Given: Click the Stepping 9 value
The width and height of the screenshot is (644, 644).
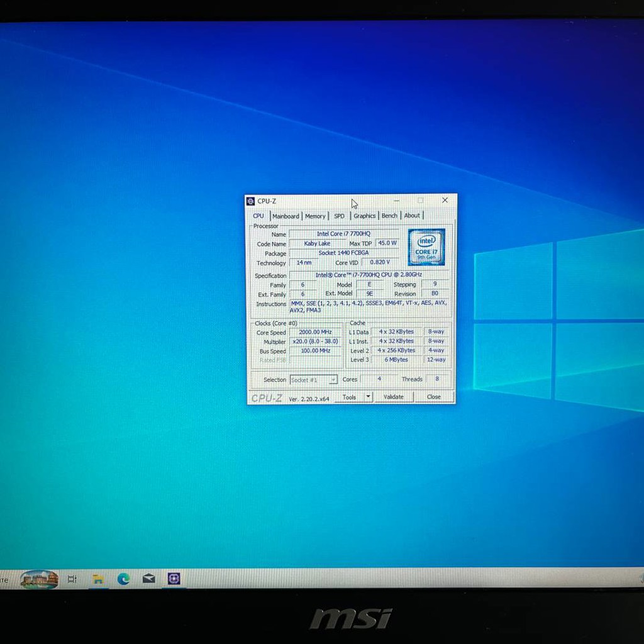Looking at the screenshot, I should [435, 284].
